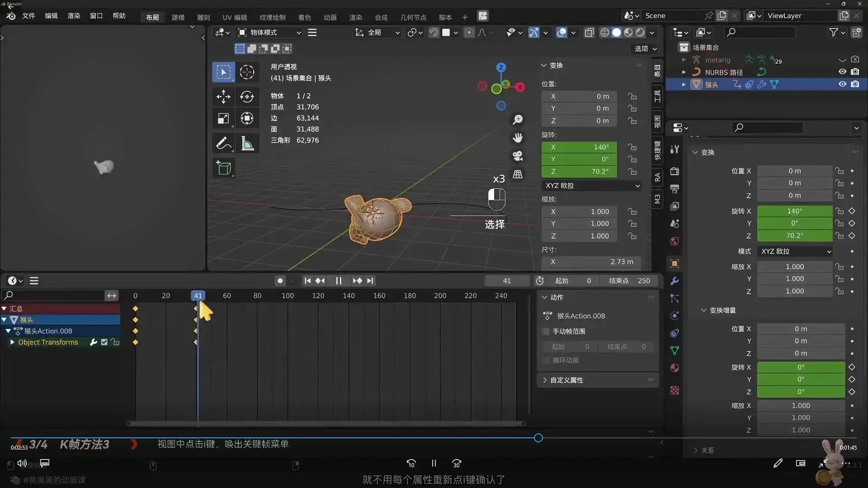This screenshot has width=868, height=488.
Task: Select the Rotate tool
Action: coord(247,97)
